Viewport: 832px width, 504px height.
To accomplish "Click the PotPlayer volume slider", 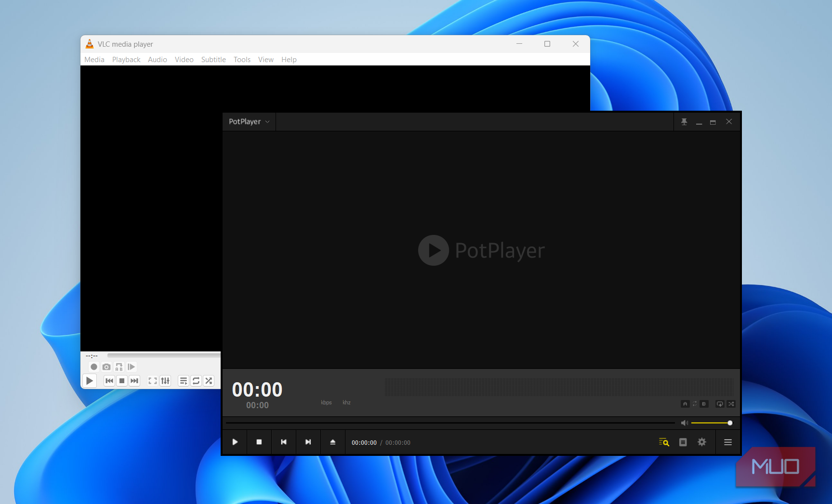I will [x=712, y=423].
